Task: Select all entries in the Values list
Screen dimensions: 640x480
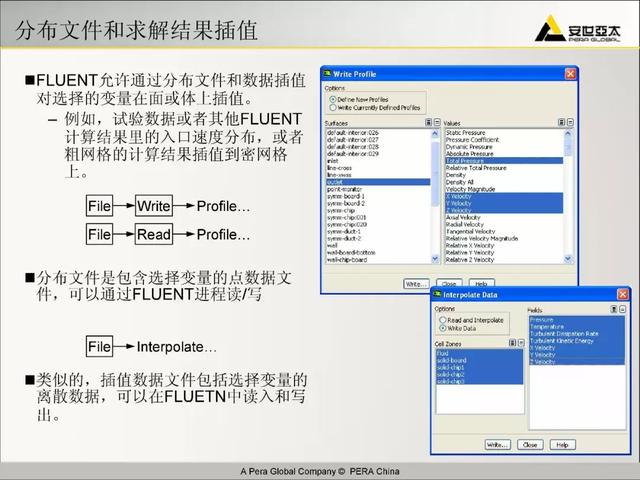Action: point(562,122)
